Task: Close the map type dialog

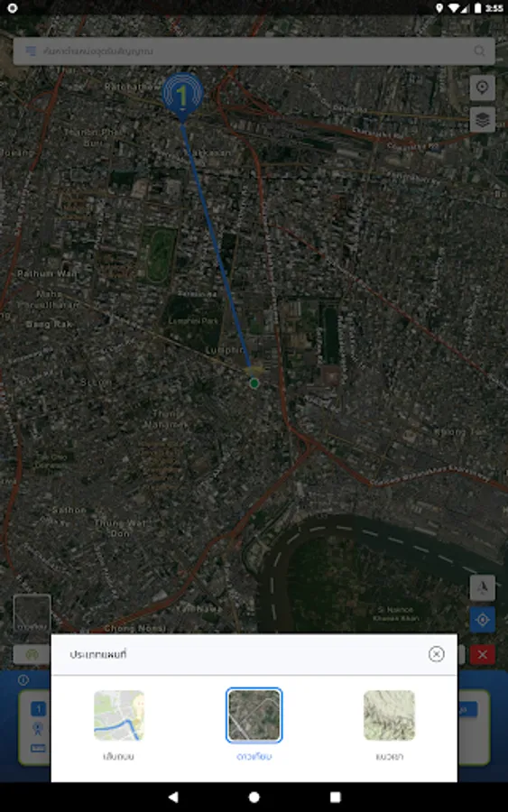Action: click(436, 654)
